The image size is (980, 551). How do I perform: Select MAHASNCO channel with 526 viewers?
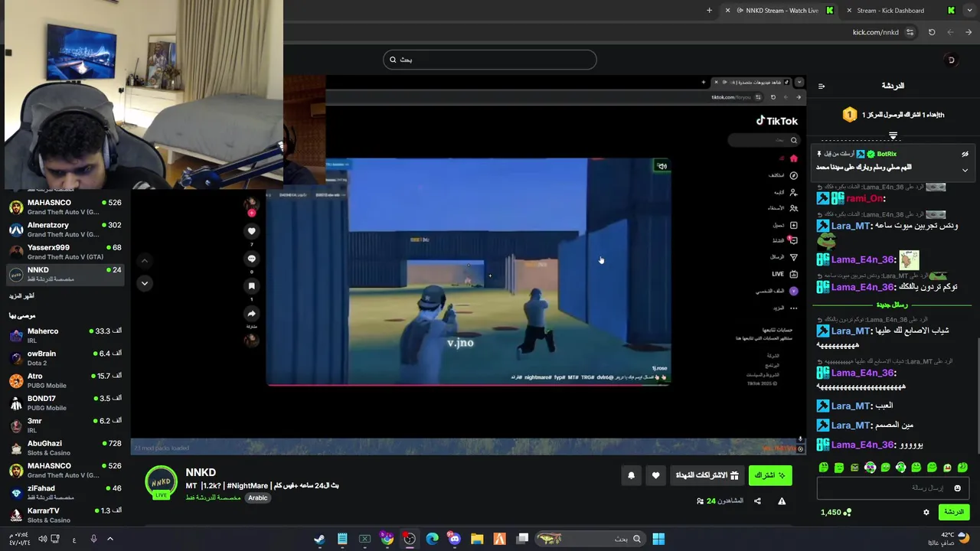coord(65,207)
